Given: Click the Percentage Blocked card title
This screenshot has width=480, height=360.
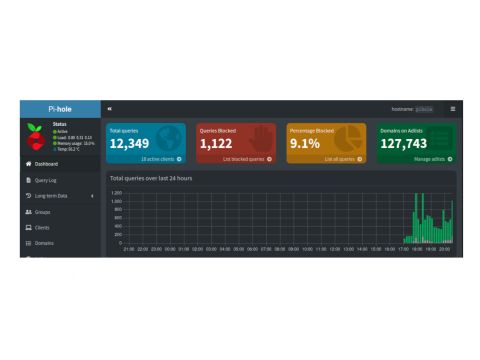Looking at the screenshot, I should [312, 131].
